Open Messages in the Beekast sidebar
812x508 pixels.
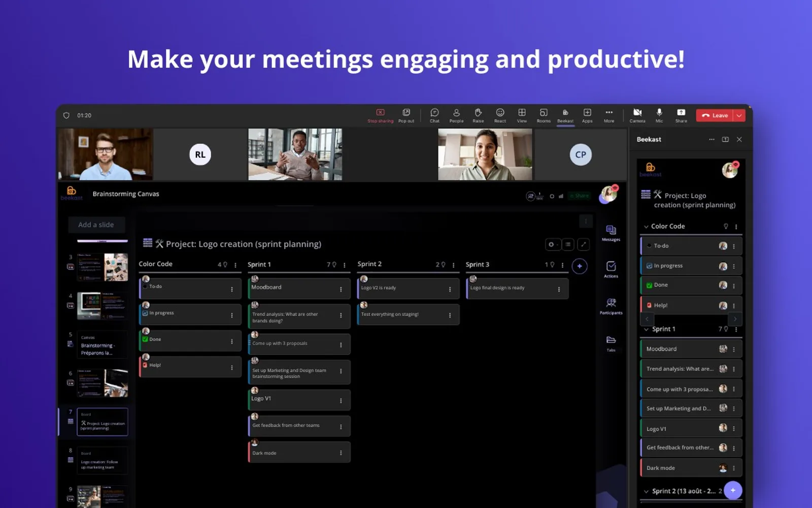point(611,233)
